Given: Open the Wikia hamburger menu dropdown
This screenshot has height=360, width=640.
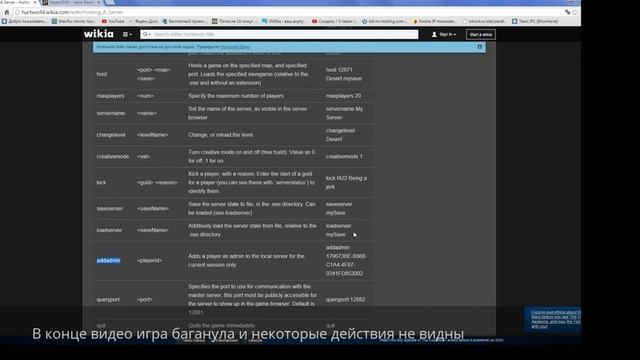Looking at the screenshot, I should tap(127, 34).
